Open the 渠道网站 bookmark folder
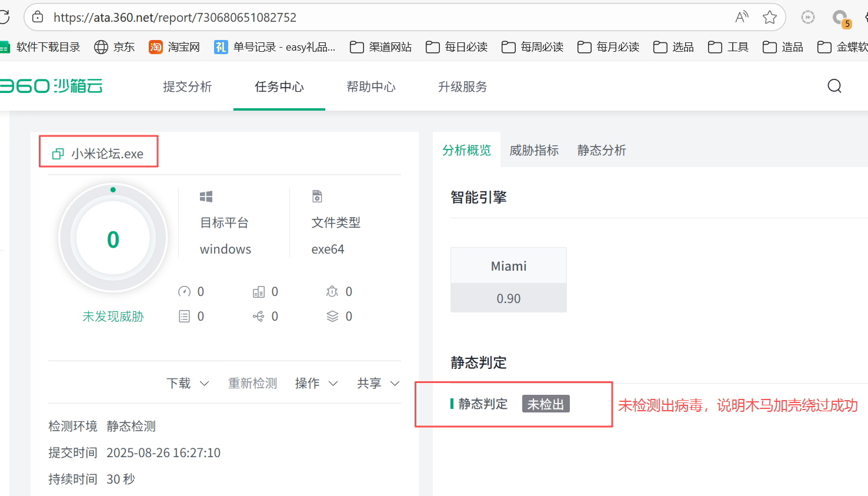The width and height of the screenshot is (868, 496). point(380,47)
